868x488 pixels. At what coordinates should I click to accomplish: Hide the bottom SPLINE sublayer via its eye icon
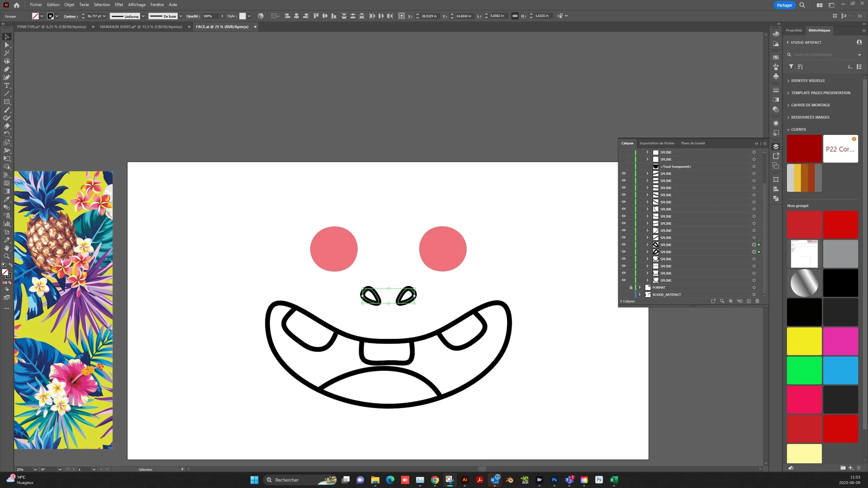(624, 280)
